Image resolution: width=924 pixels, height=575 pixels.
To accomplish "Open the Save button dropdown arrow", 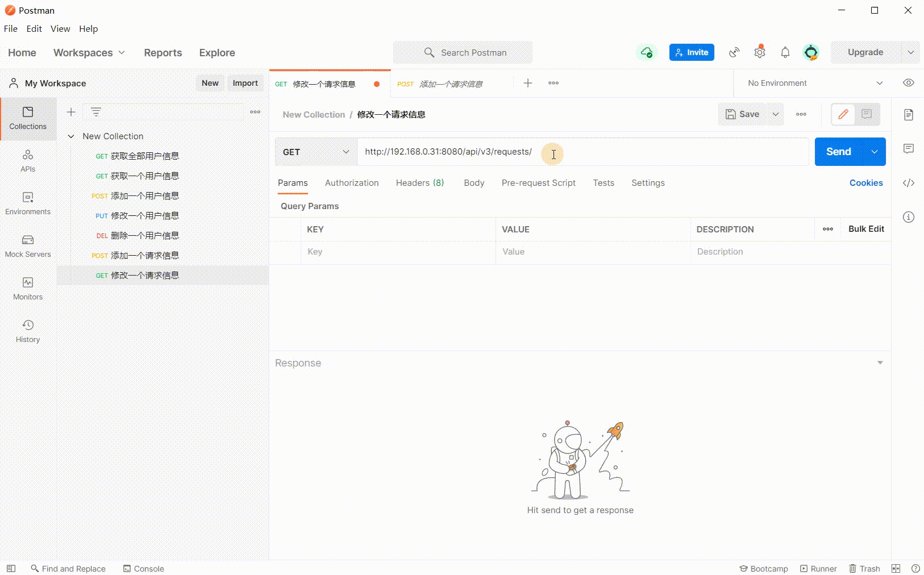I will [776, 114].
